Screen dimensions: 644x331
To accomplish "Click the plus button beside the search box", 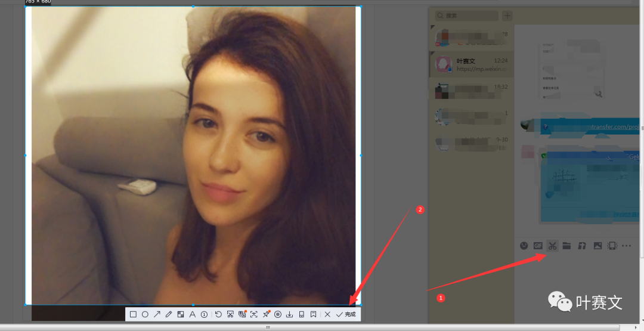I will tap(507, 16).
